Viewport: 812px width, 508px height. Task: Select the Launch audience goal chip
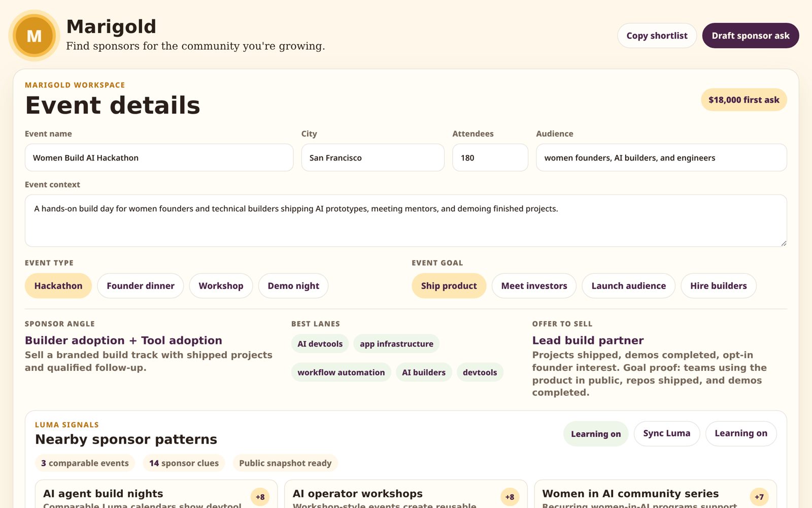(628, 285)
